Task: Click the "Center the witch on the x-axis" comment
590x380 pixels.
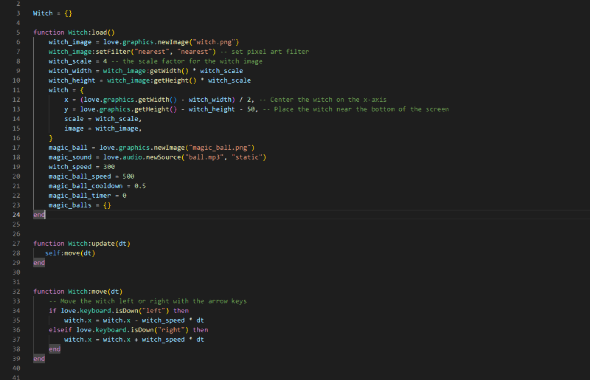Action: 323,100
